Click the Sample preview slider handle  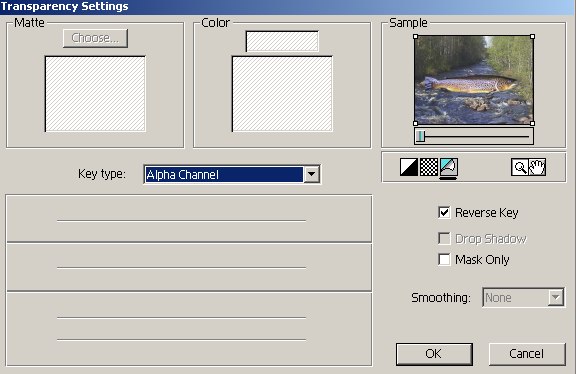421,136
